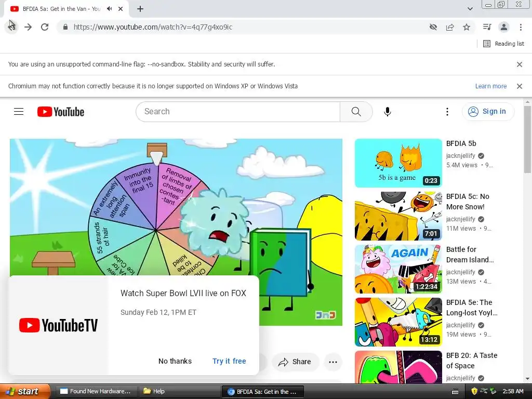Open Found New Hardware taskbar item

96,391
